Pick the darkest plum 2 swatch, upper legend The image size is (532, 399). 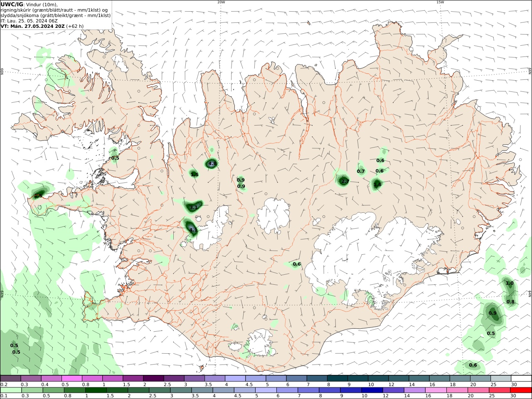153,379
